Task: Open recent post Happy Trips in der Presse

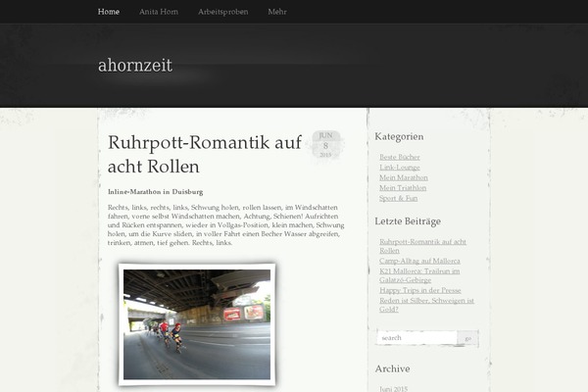Action: (420, 290)
